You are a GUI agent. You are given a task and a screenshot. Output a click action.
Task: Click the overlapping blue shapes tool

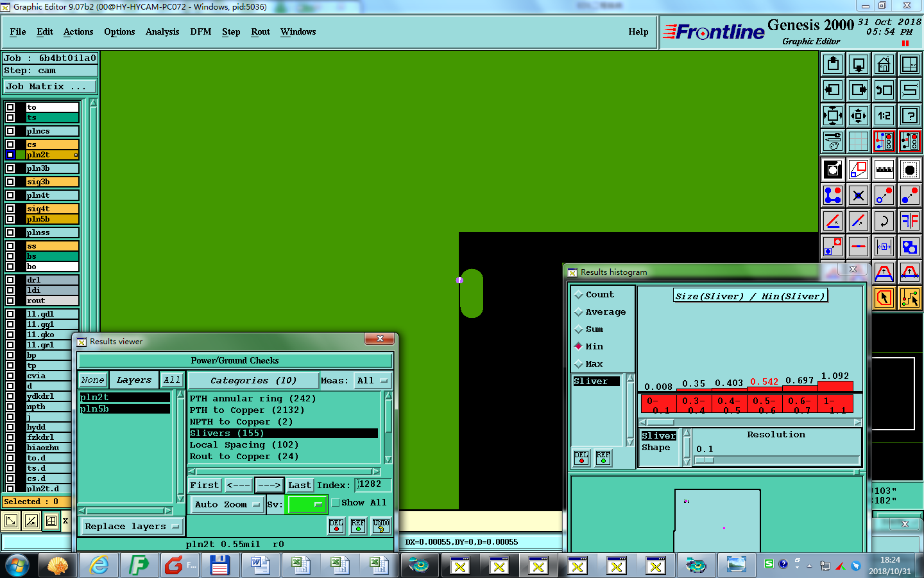click(x=910, y=247)
